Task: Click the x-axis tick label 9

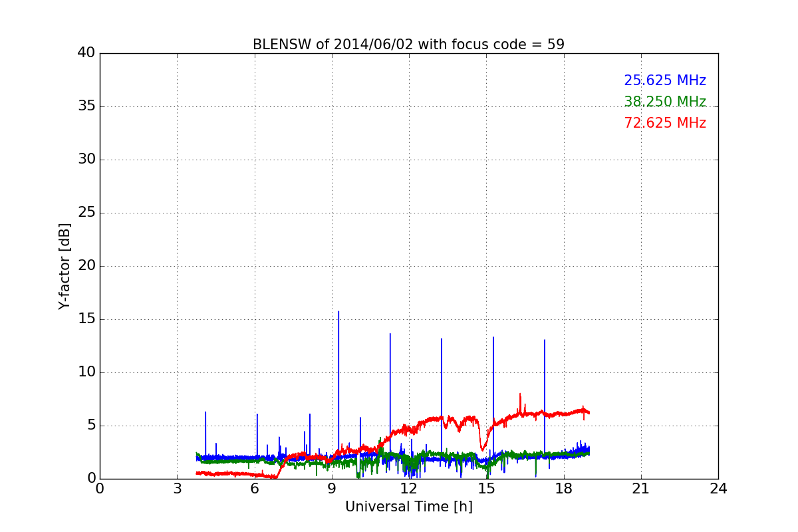Action: pyautogui.click(x=331, y=488)
